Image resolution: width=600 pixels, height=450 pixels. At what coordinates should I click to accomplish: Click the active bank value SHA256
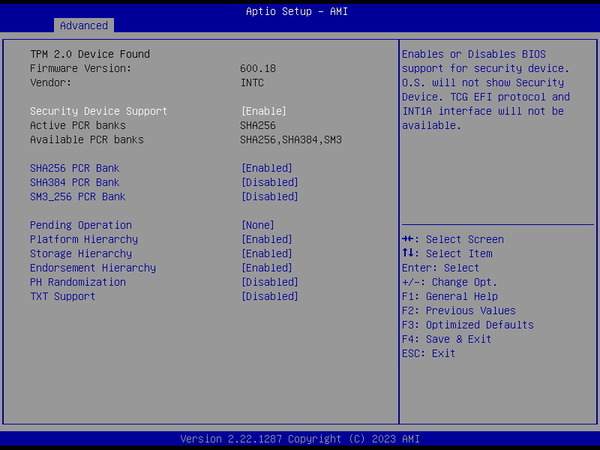click(x=258, y=125)
